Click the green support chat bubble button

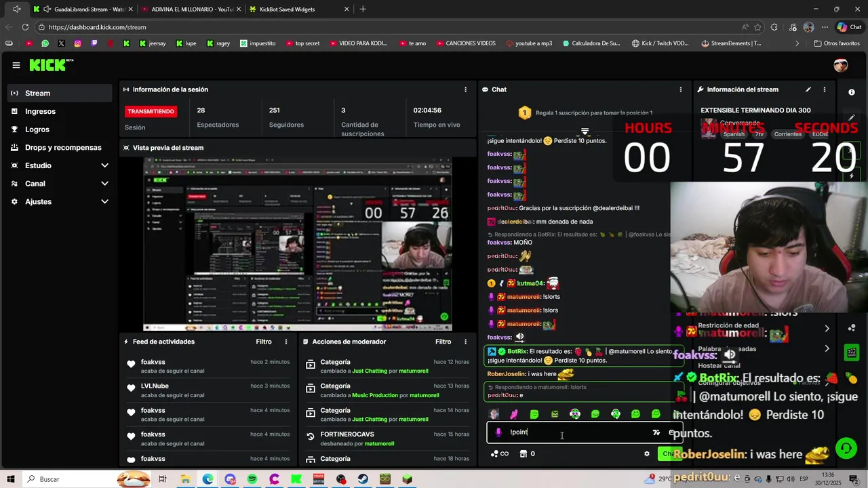tap(846, 448)
